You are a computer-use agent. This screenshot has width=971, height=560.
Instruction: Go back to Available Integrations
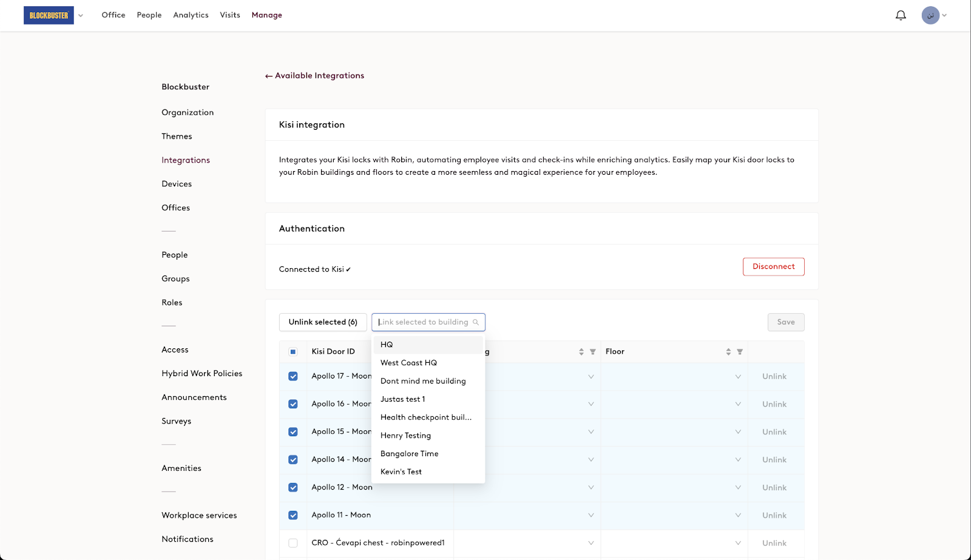[x=314, y=76]
